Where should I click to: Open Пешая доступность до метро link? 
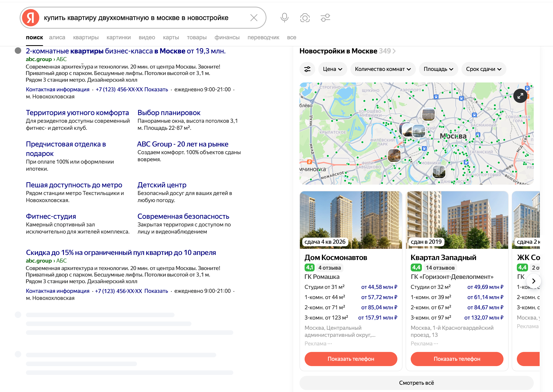[x=74, y=185]
